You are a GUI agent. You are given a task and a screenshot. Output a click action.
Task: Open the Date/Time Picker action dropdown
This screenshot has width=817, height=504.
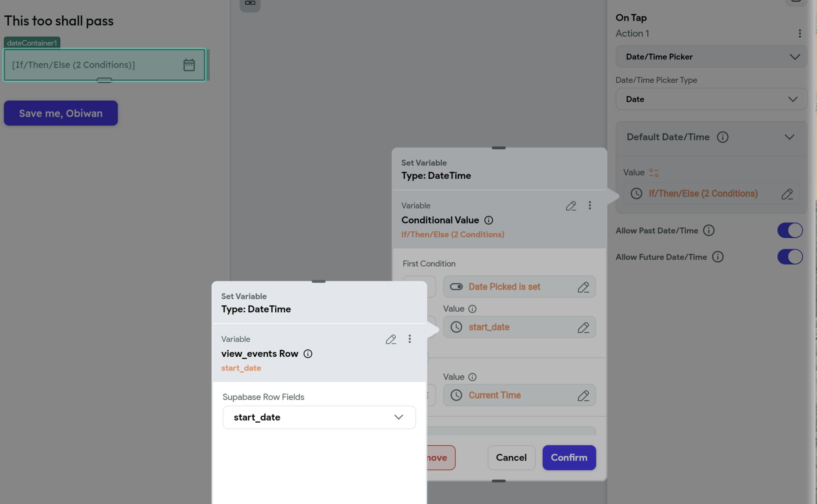point(711,57)
